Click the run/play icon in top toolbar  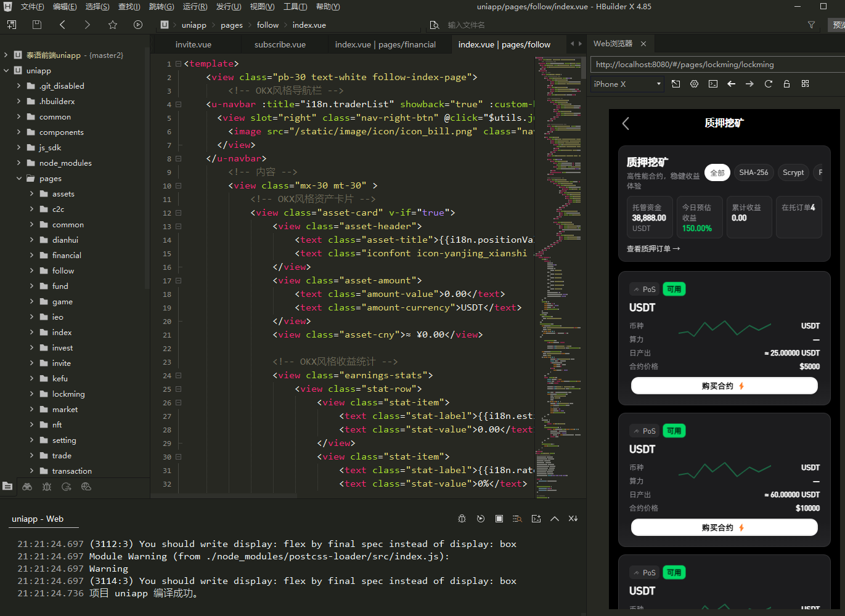138,25
